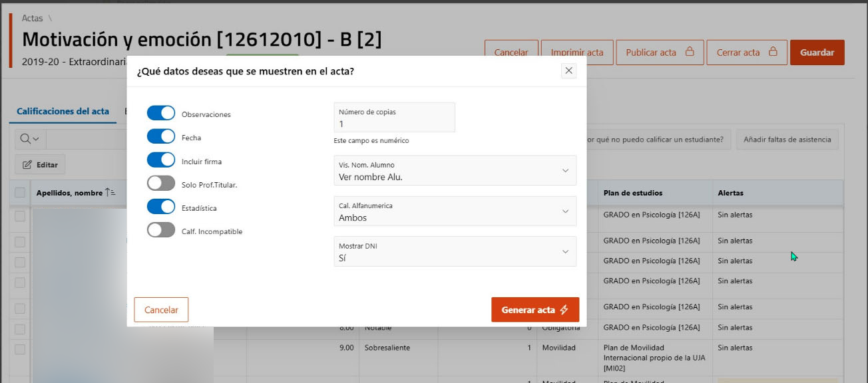Click Cancelar in the dialog footer
868x383 pixels.
pyautogui.click(x=161, y=310)
